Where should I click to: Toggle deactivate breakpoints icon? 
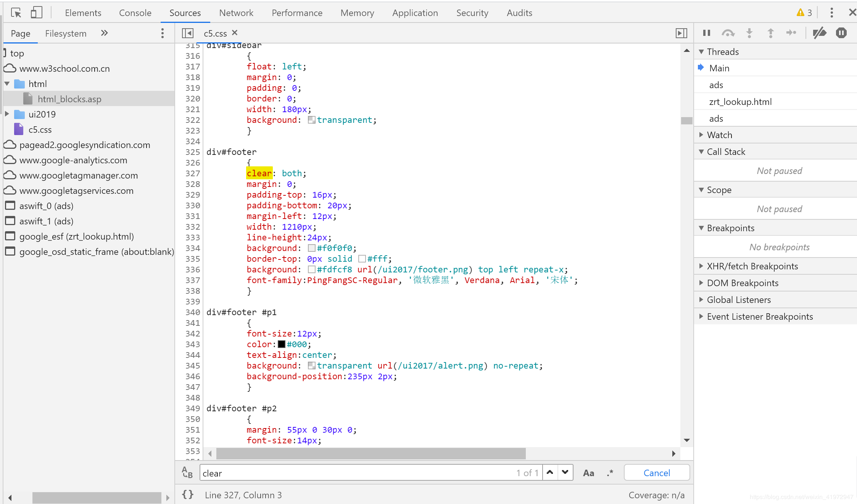point(819,33)
